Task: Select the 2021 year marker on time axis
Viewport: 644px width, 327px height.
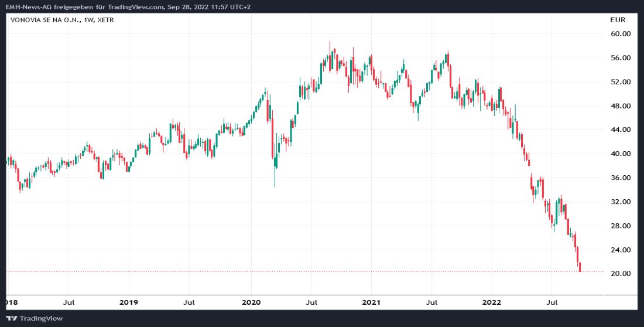Action: 371,302
